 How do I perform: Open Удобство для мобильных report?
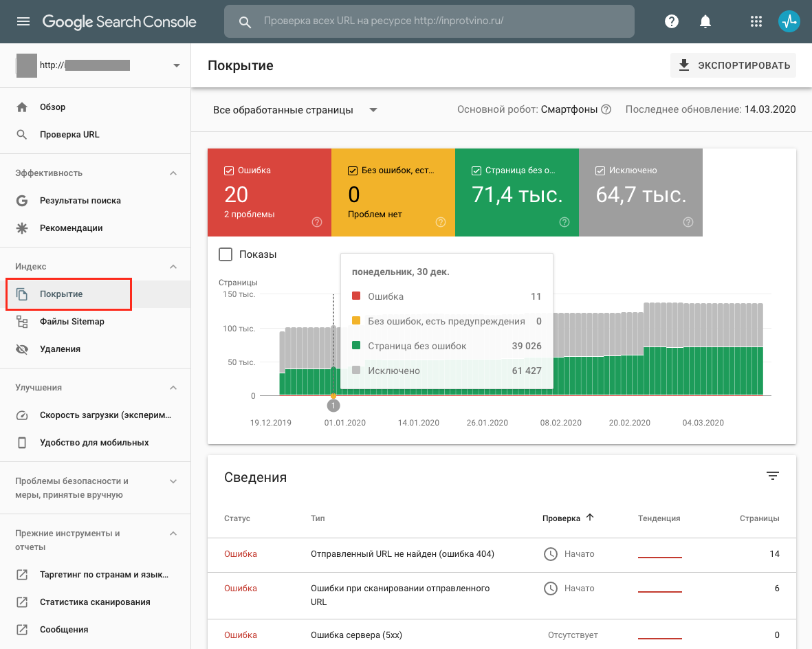[x=96, y=443]
